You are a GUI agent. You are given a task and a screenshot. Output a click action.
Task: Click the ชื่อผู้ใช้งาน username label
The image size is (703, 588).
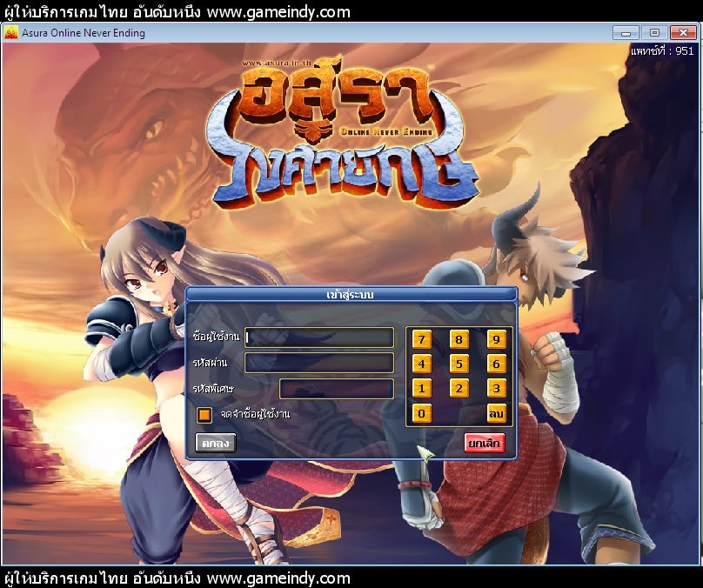tap(216, 336)
